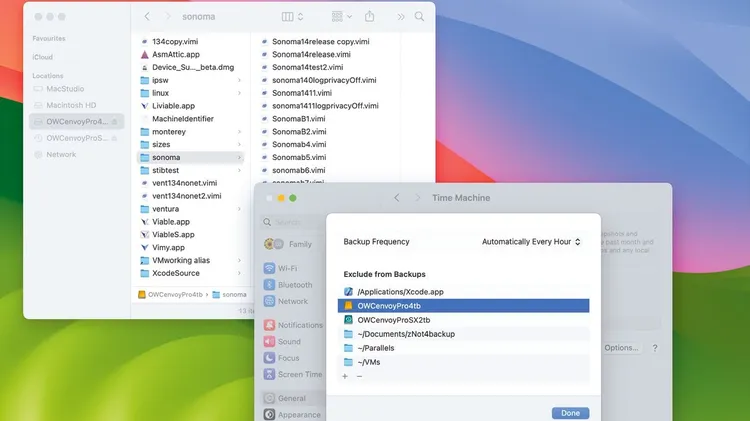750x421 pixels.
Task: Select the sonoma folder row
Action: (x=191, y=157)
